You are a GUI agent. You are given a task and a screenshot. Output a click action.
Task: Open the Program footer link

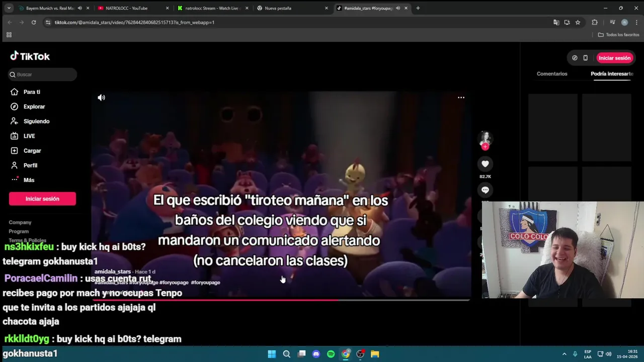pyautogui.click(x=19, y=231)
